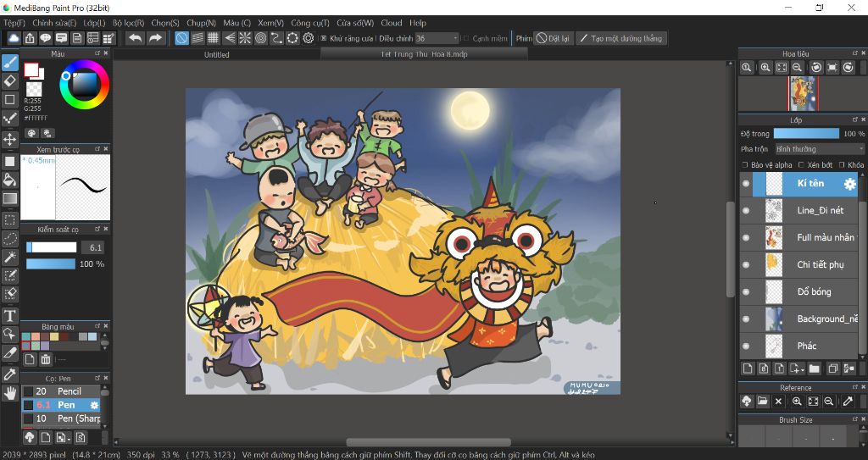Click the horizontal canvas scrollbar
868x460 pixels.
(428, 442)
